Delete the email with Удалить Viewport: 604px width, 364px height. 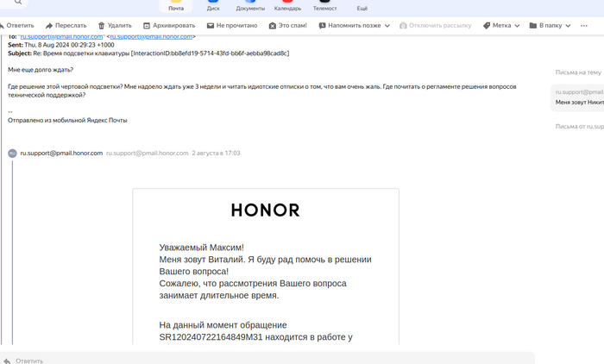115,26
